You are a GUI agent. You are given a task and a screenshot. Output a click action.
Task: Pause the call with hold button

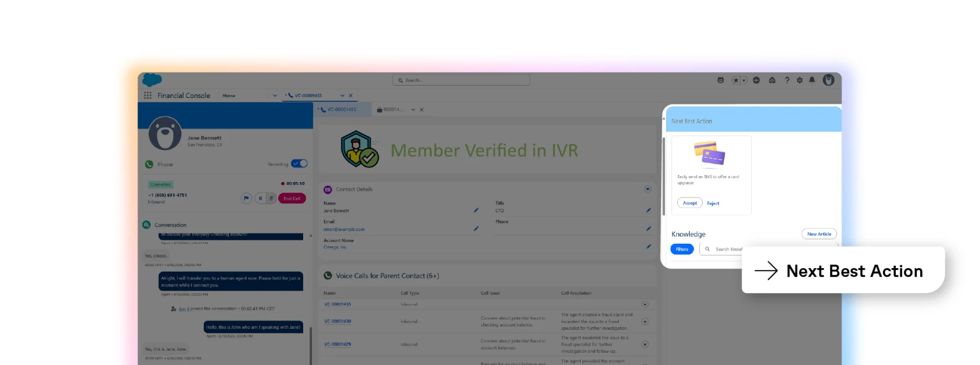[260, 198]
